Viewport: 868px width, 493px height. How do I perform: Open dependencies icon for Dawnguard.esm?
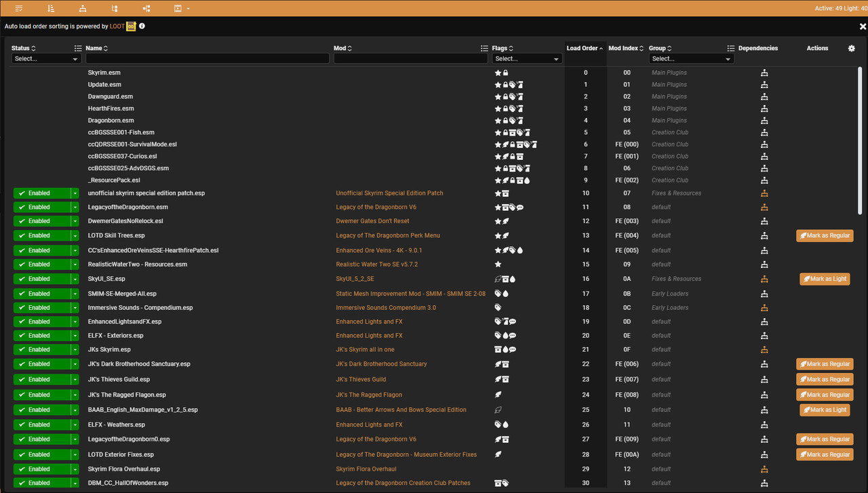coord(764,96)
